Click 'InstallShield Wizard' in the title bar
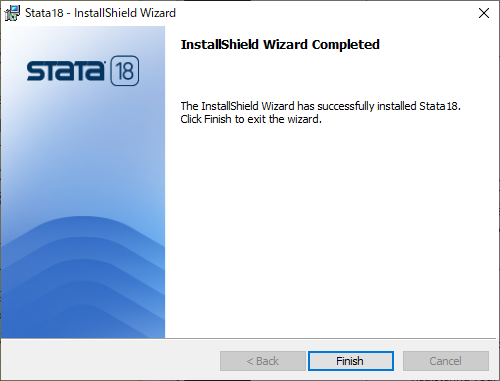Viewport: 500px width, 381px height. coord(125,13)
